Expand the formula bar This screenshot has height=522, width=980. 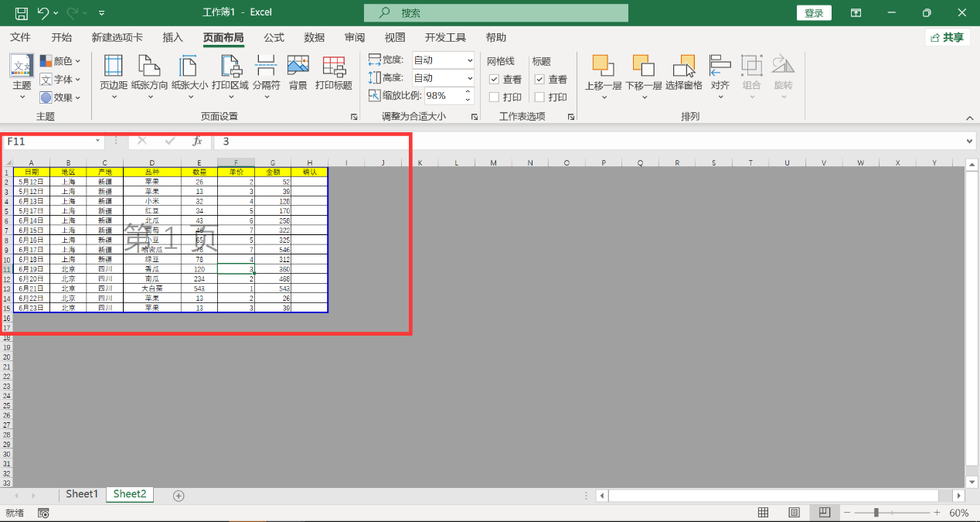[x=971, y=142]
